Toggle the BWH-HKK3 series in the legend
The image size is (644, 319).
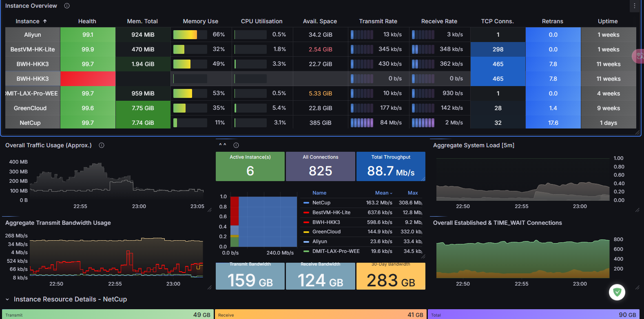[x=326, y=222]
